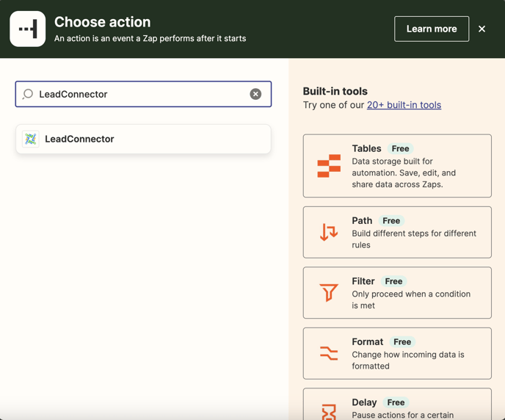Viewport: 505px width, 420px height.
Task: Click the Path arrows icon
Action: tap(329, 232)
